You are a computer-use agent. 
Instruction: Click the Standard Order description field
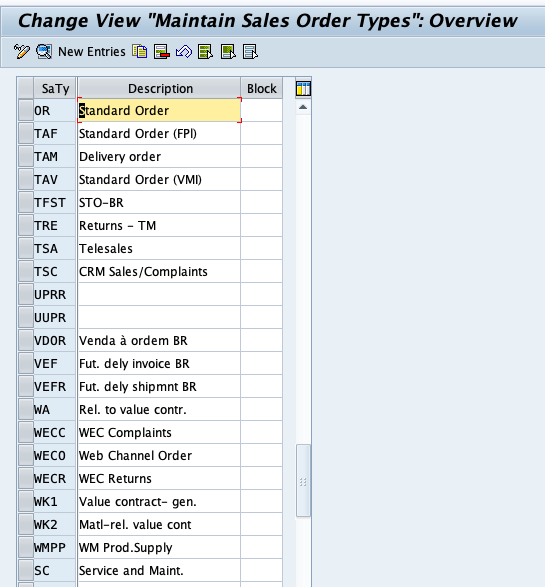[159, 110]
